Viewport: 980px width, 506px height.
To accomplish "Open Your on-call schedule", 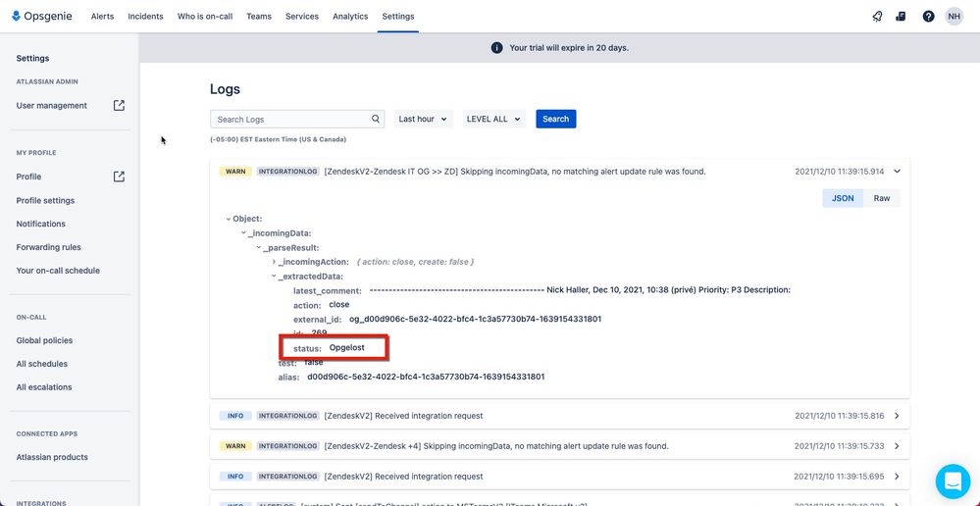I will (x=58, y=271).
